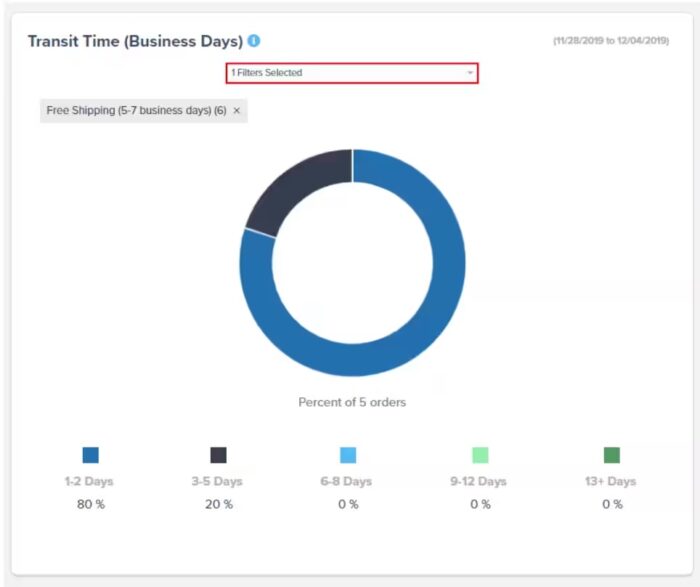700x587 pixels.
Task: Click the 13+ Days green swatch
Action: pos(612,455)
